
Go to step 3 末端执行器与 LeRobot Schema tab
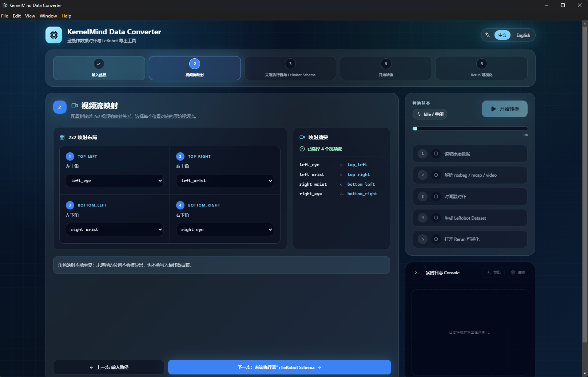coord(290,68)
